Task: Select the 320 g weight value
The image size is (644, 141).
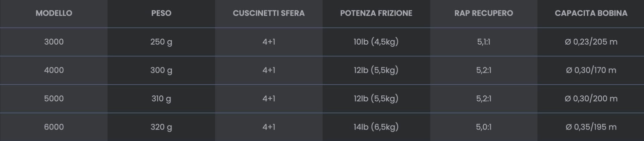Action: click(161, 127)
